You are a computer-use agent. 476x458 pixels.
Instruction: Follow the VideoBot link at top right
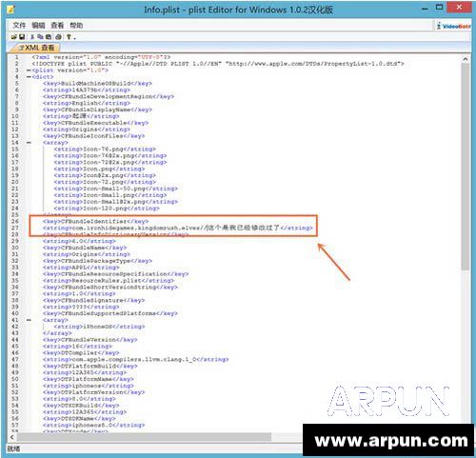[x=454, y=26]
